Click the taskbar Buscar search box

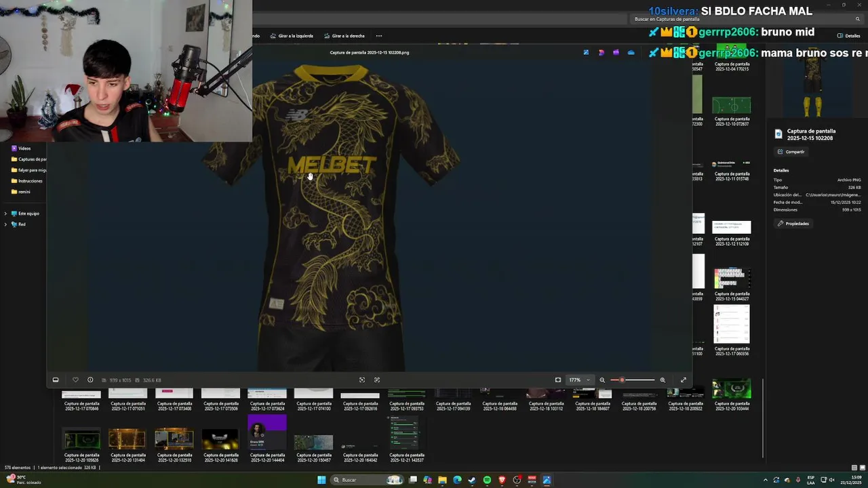point(366,480)
